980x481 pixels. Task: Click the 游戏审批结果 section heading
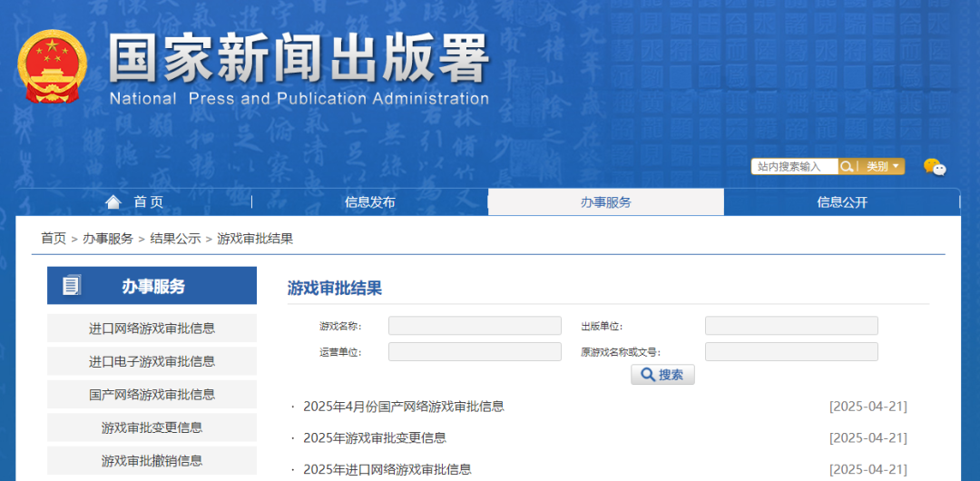pyautogui.click(x=334, y=289)
